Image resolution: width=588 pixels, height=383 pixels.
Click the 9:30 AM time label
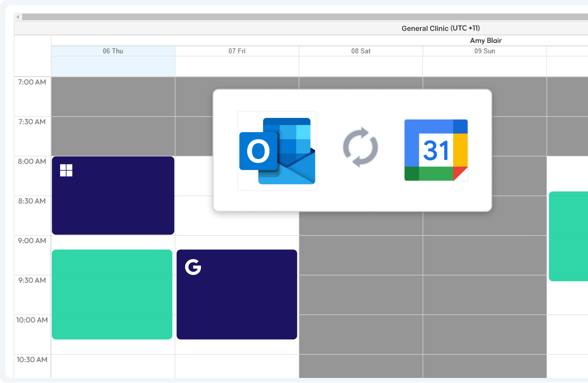click(32, 280)
